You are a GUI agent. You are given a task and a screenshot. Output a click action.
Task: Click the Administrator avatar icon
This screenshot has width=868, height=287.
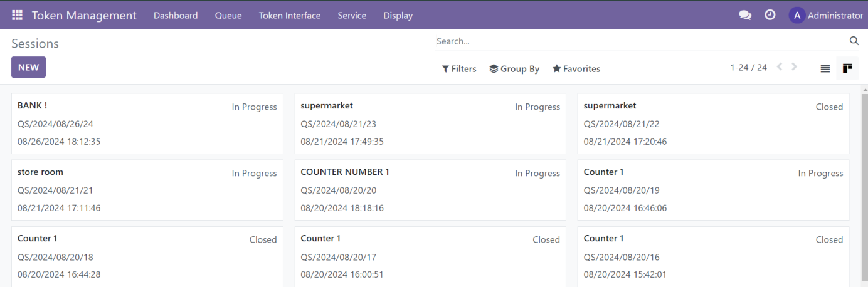[x=797, y=15]
